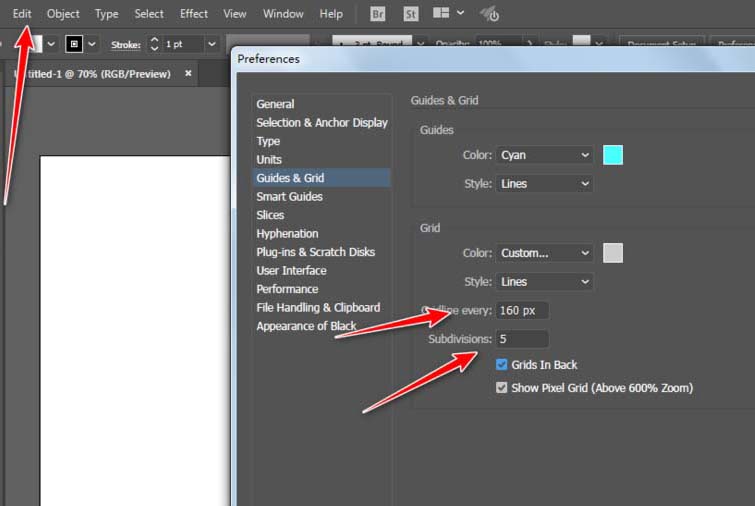Select the Smart Guides preferences category
The image size is (755, 506).
point(289,197)
